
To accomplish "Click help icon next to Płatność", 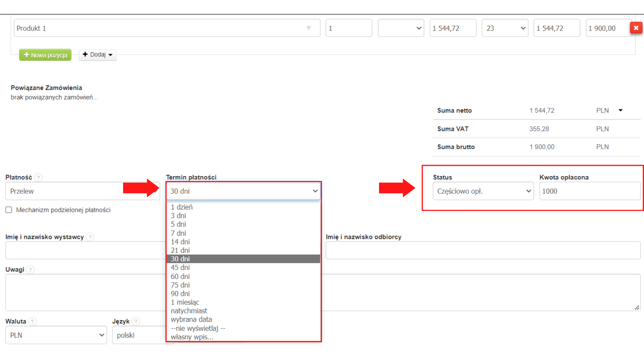I will pos(39,177).
